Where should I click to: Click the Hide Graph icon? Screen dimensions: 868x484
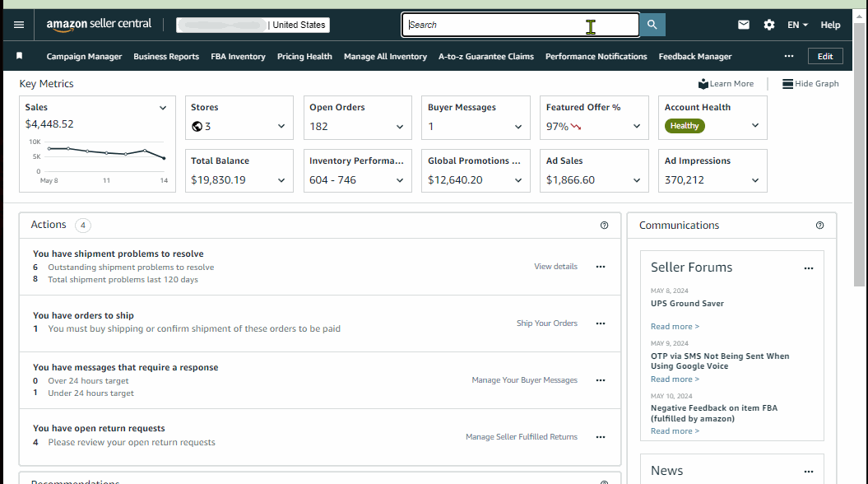[x=787, y=84]
